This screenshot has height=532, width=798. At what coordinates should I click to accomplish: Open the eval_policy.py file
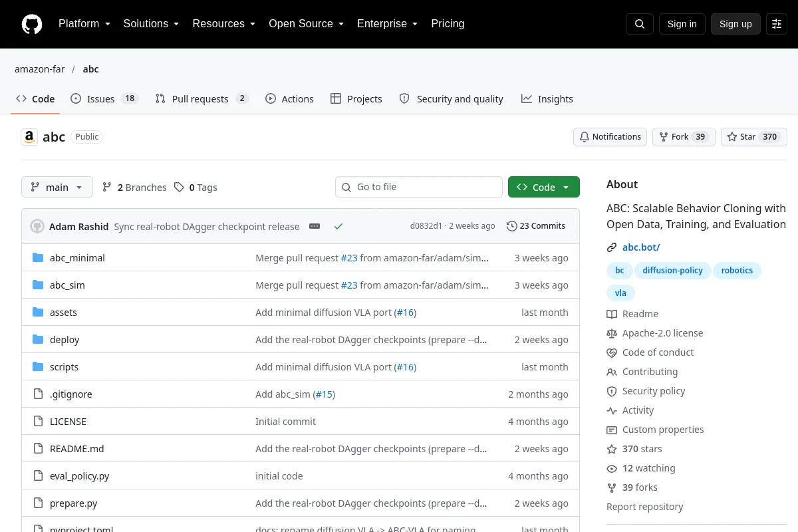(80, 476)
